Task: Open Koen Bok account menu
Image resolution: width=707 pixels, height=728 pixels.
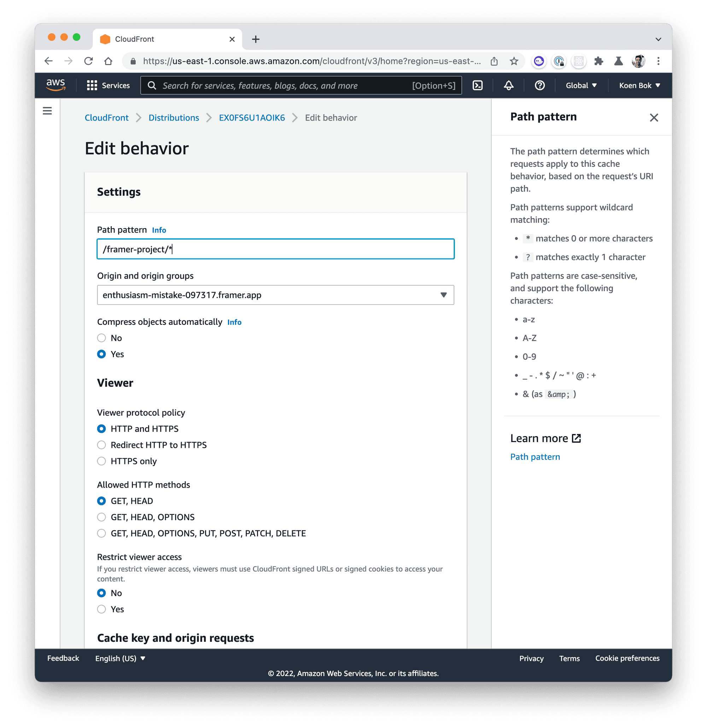Action: pos(639,86)
